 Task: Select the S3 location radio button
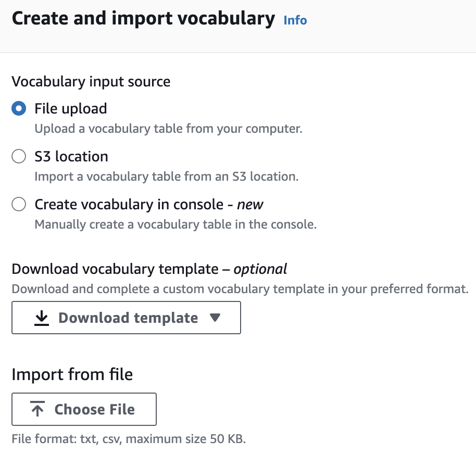click(19, 157)
